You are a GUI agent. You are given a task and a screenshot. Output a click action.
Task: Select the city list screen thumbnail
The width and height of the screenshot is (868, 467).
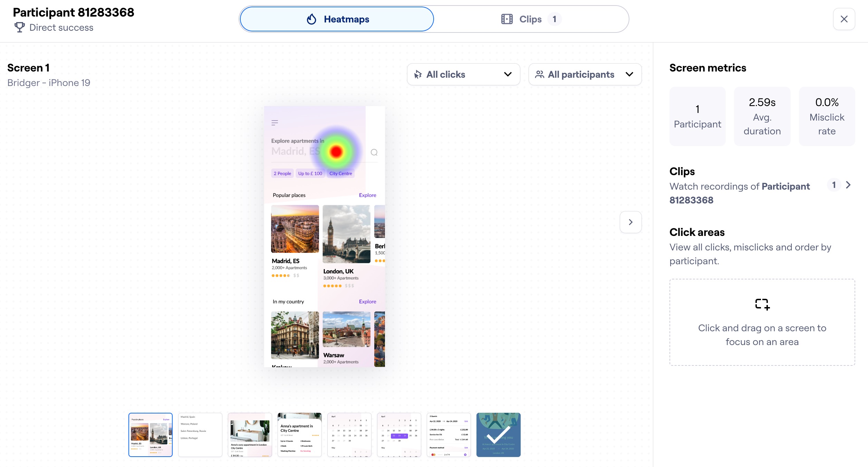pyautogui.click(x=200, y=435)
